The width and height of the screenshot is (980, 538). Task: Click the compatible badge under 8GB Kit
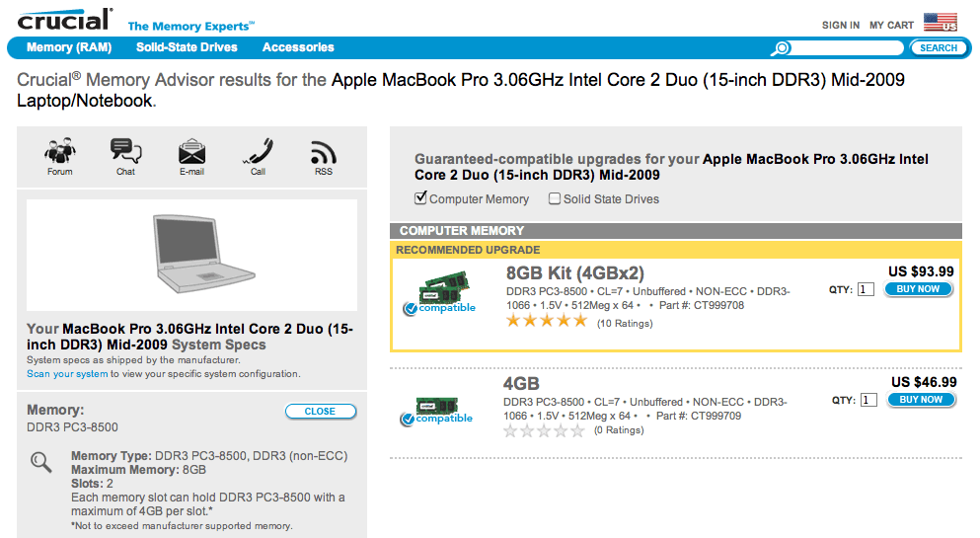point(439,308)
